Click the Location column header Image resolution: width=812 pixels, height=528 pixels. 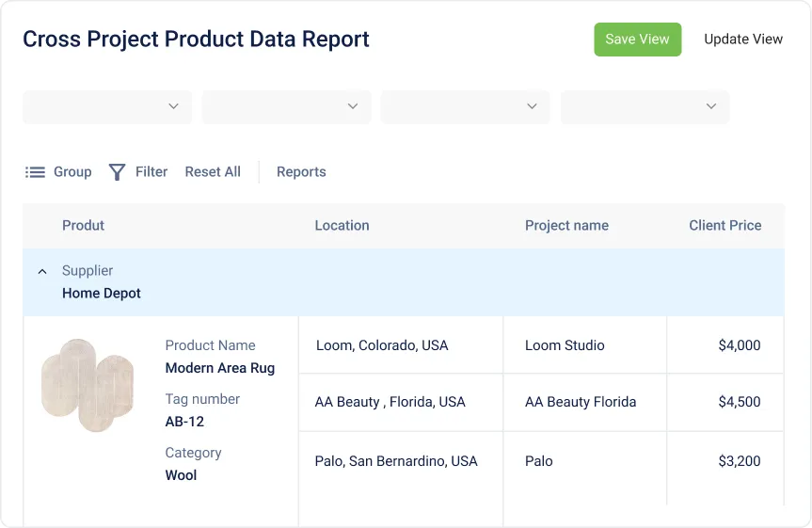tap(342, 226)
